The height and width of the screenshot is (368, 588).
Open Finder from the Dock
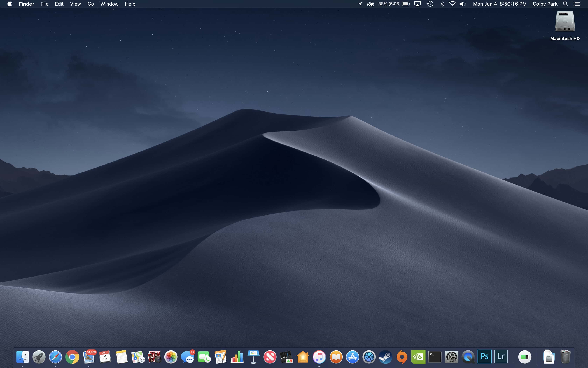[x=22, y=357]
